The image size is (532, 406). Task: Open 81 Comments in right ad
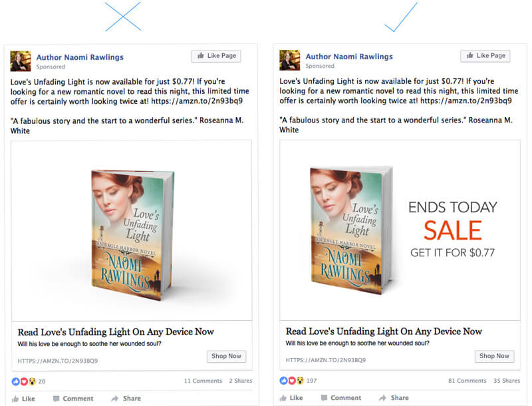point(467,381)
